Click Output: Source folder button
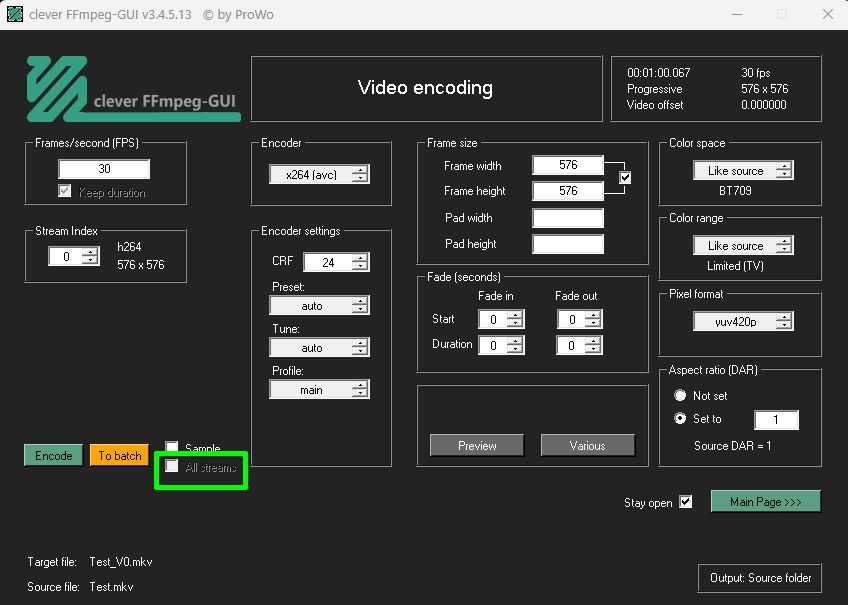The width and height of the screenshot is (848, 605). tap(760, 578)
